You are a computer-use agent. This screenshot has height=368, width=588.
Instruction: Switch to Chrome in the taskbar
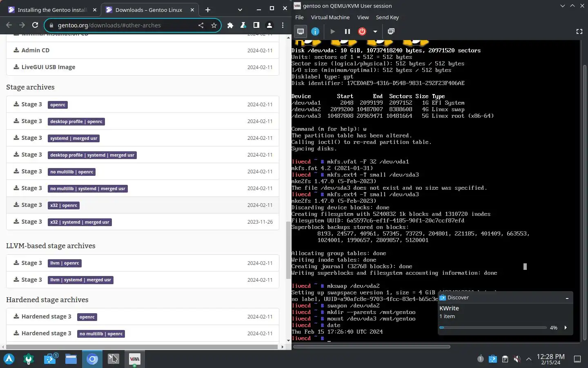pyautogui.click(x=92, y=359)
